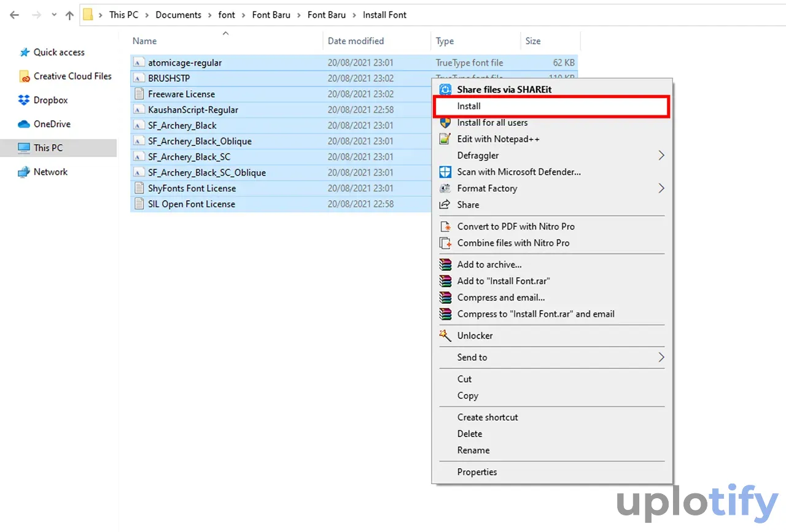Viewport: 786px width, 532px height.
Task: Click the Dropbox icon in sidebar
Action: (x=24, y=100)
